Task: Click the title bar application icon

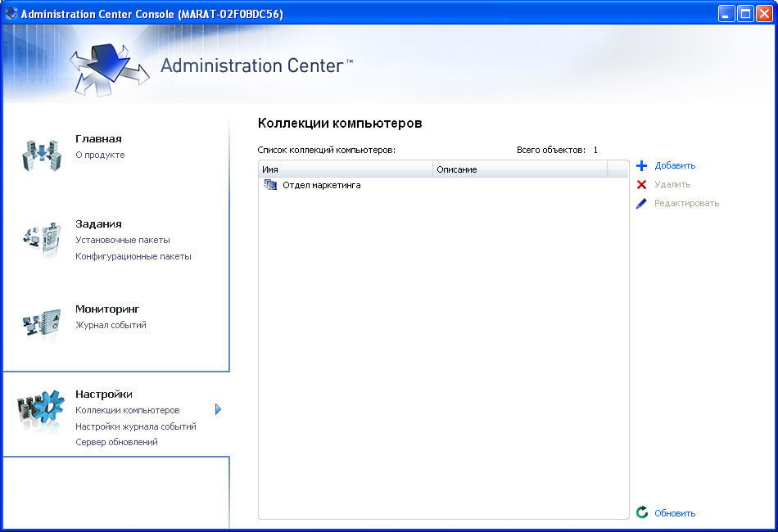Action: [11, 13]
